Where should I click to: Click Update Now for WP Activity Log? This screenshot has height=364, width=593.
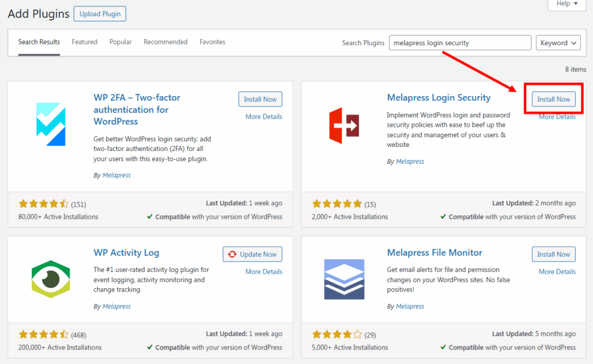[252, 255]
